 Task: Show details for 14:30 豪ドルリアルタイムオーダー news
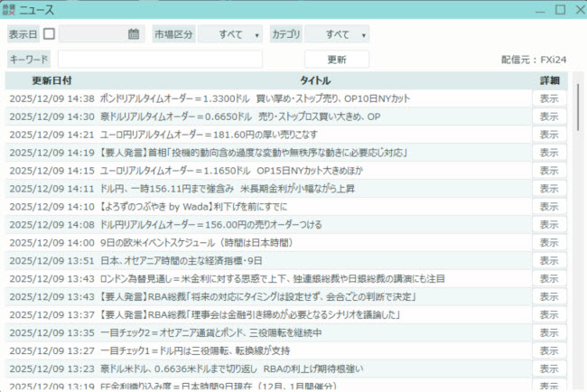pos(549,117)
